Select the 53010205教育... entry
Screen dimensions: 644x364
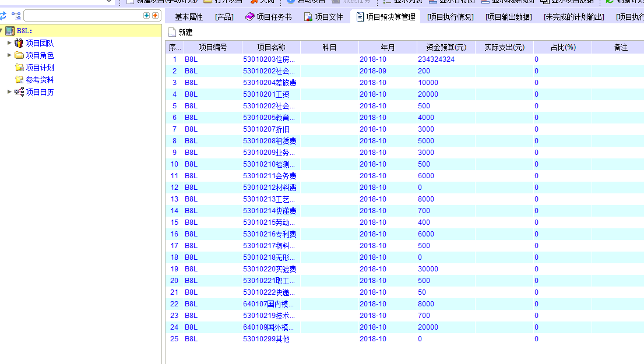pyautogui.click(x=269, y=118)
